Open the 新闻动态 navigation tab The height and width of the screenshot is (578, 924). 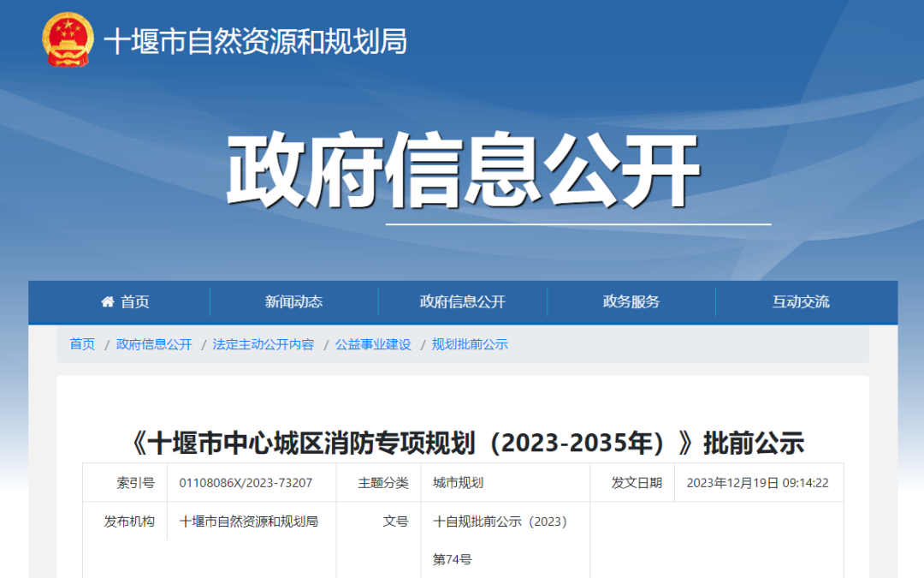click(293, 302)
